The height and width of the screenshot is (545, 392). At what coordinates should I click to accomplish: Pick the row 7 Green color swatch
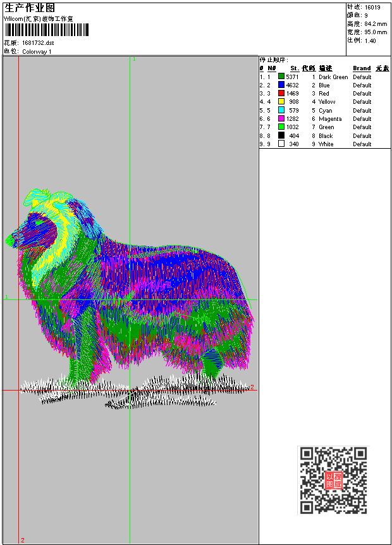tap(281, 127)
